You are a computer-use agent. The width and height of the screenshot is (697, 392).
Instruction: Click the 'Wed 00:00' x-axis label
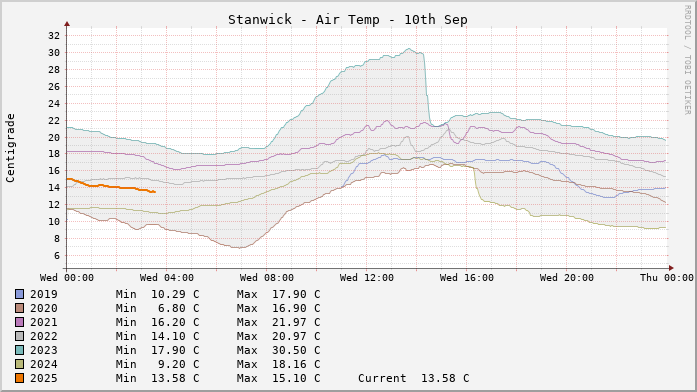(67, 278)
